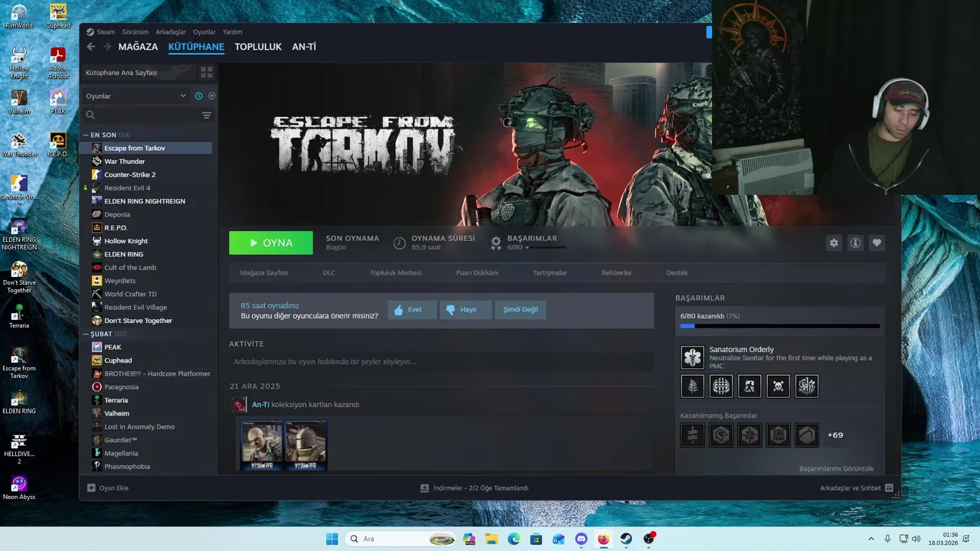Show hidden system tray icons
The height and width of the screenshot is (551, 980).
[x=871, y=539]
